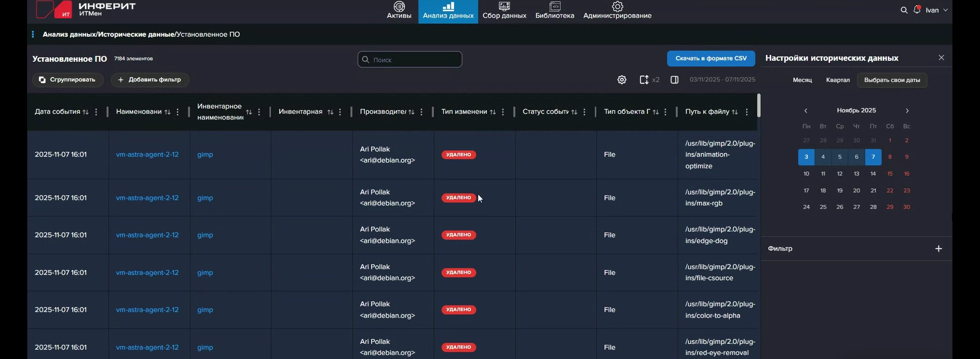Select Выбрать свои даты option
The height and width of the screenshot is (359, 980).
[x=892, y=80]
